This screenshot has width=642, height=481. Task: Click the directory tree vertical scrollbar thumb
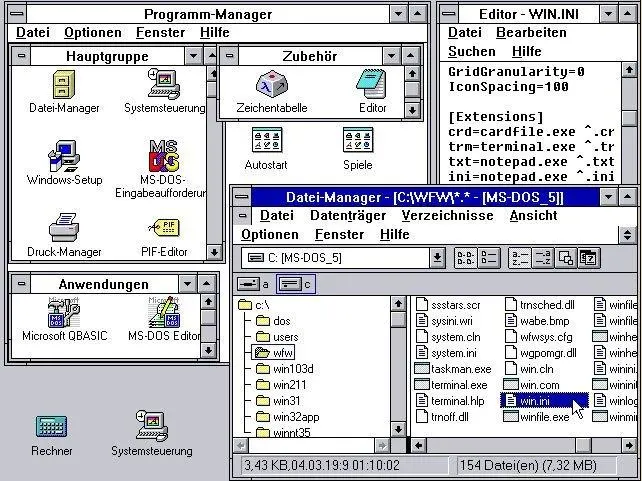click(x=398, y=319)
